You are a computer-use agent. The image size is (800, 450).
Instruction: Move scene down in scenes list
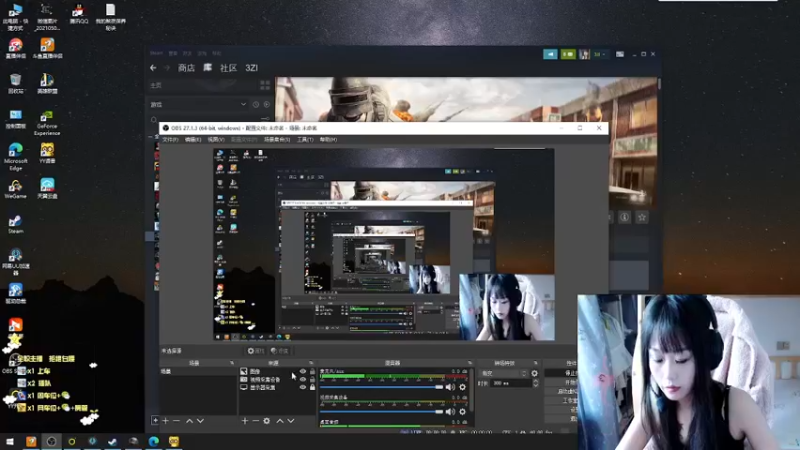(201, 421)
